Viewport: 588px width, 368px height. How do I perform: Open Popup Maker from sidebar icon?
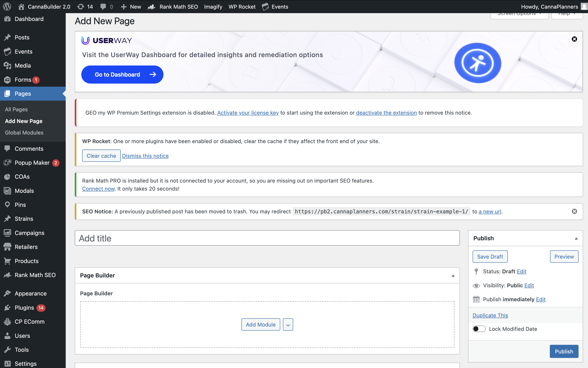pos(7,163)
